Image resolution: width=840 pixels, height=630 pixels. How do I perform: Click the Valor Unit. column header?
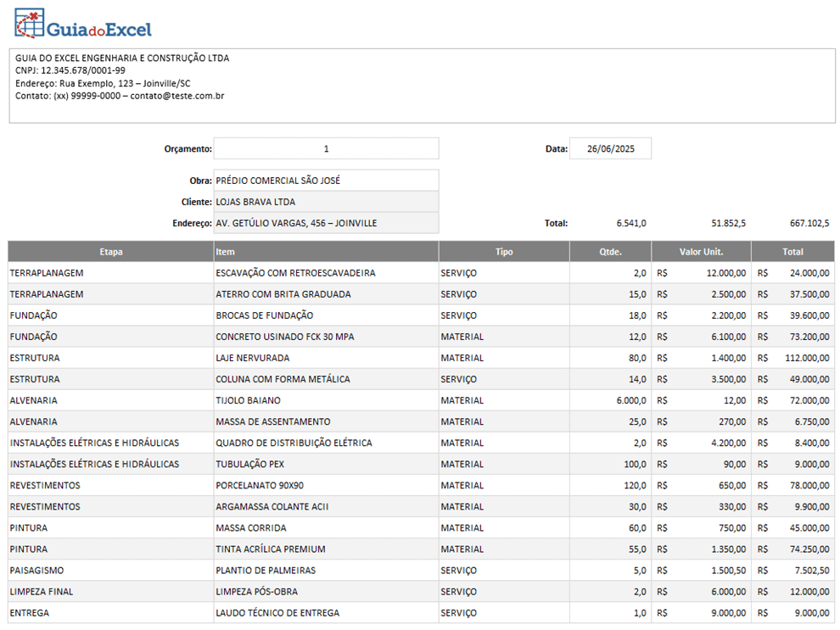[x=701, y=252]
